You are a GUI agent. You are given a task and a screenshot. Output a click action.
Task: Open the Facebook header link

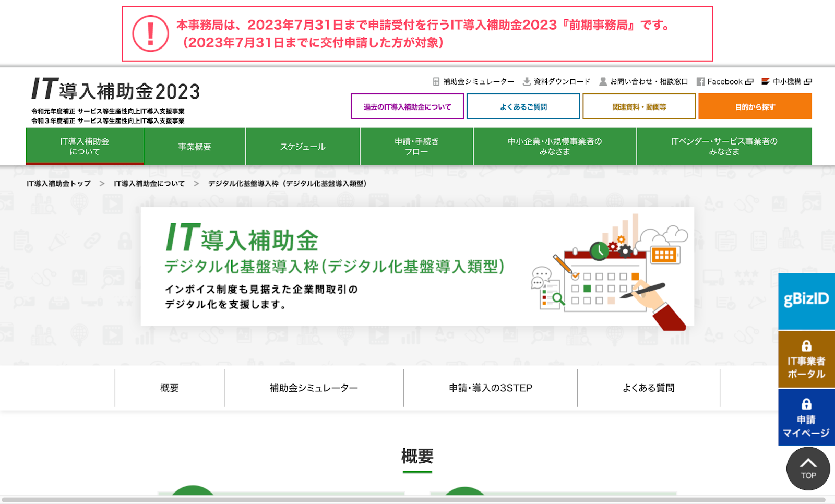[725, 81]
